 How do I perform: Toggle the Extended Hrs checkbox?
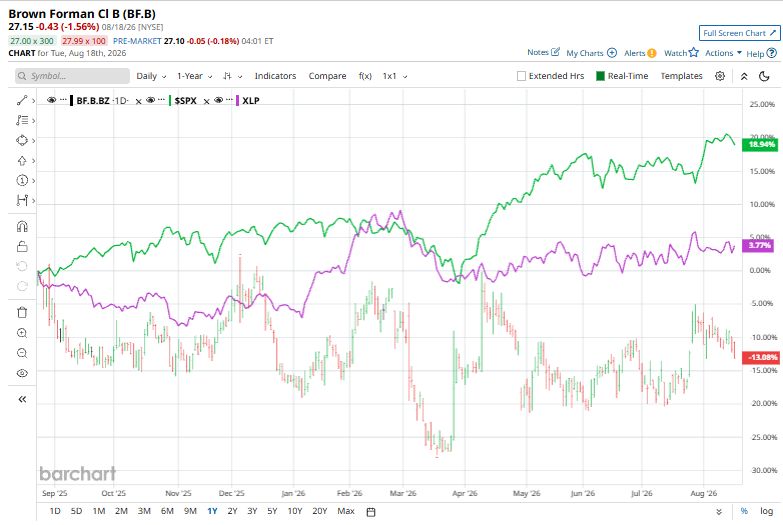521,76
